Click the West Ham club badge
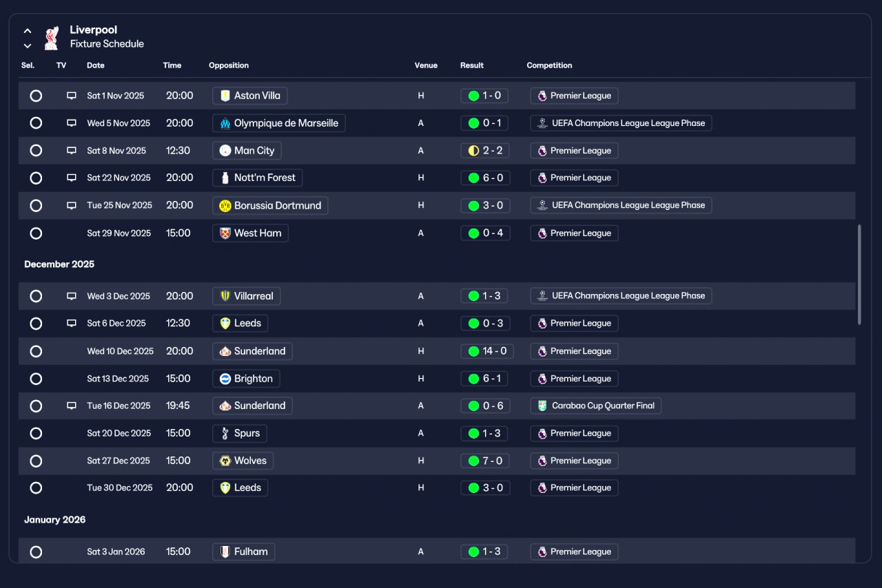882x588 pixels. coord(225,233)
